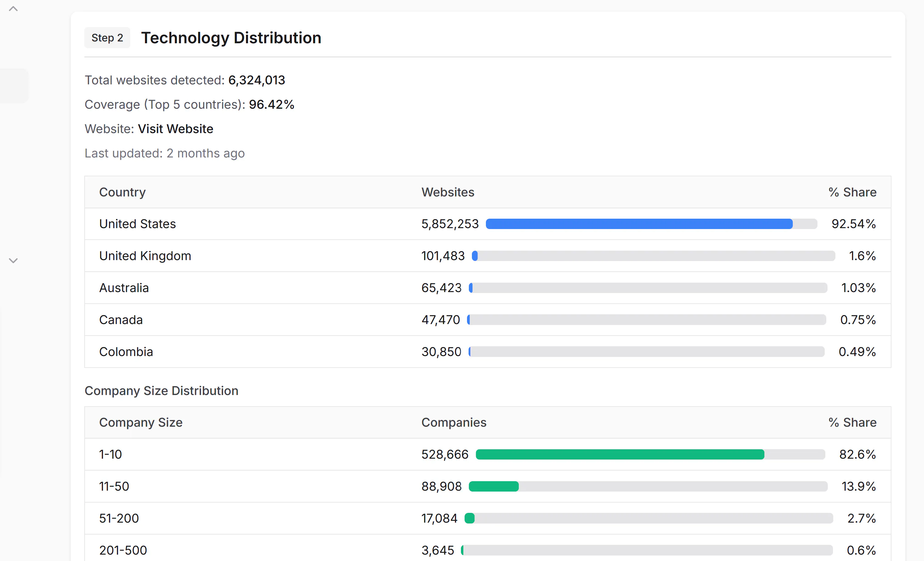
Task: Click the United States share bar
Action: tap(652, 224)
